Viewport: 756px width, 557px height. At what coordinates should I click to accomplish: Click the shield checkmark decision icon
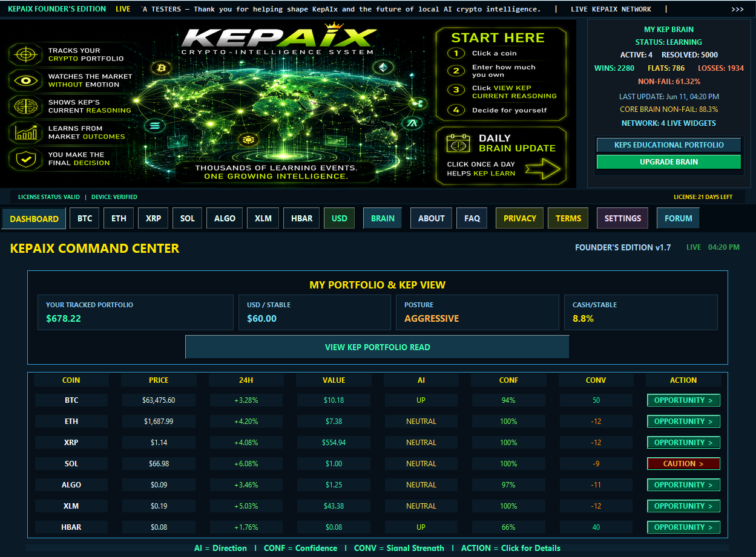[25, 158]
